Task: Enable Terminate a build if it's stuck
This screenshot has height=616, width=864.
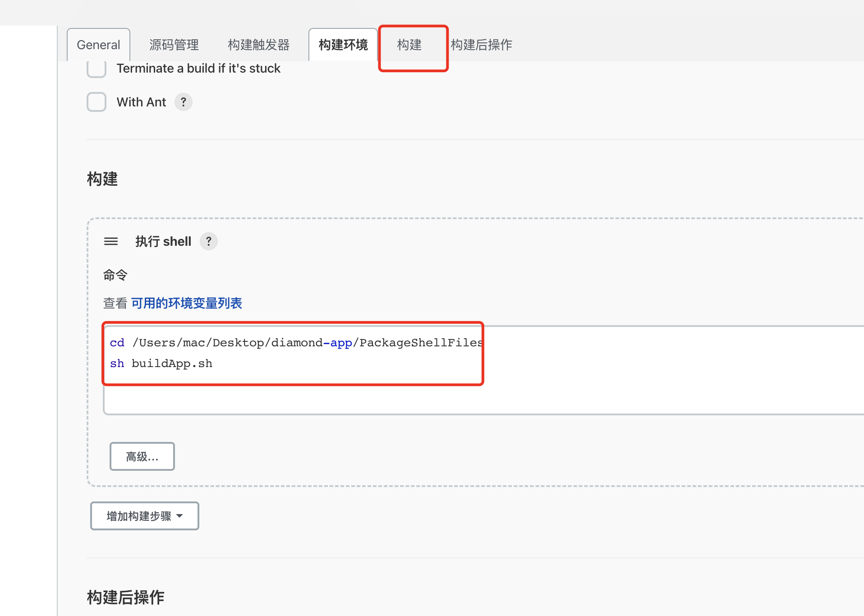Action: [x=97, y=69]
